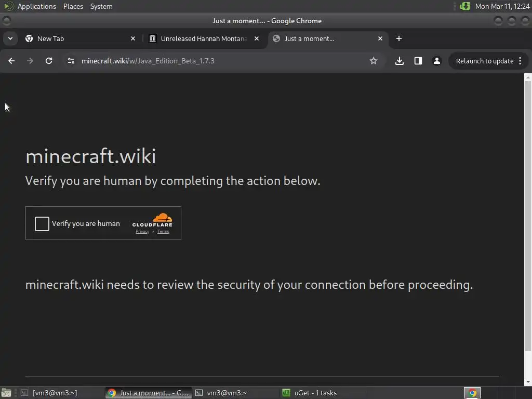This screenshot has width=532, height=399.
Task: Reload the current page
Action: pos(49,61)
